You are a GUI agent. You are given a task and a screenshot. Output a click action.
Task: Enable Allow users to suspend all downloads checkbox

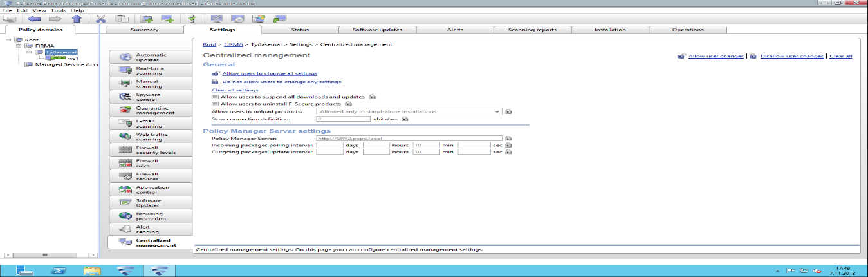215,97
